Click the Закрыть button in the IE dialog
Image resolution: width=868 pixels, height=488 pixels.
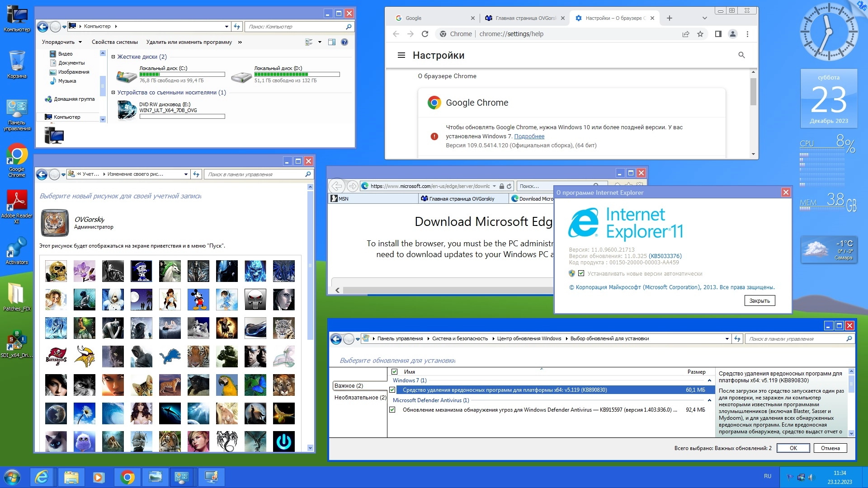point(759,301)
